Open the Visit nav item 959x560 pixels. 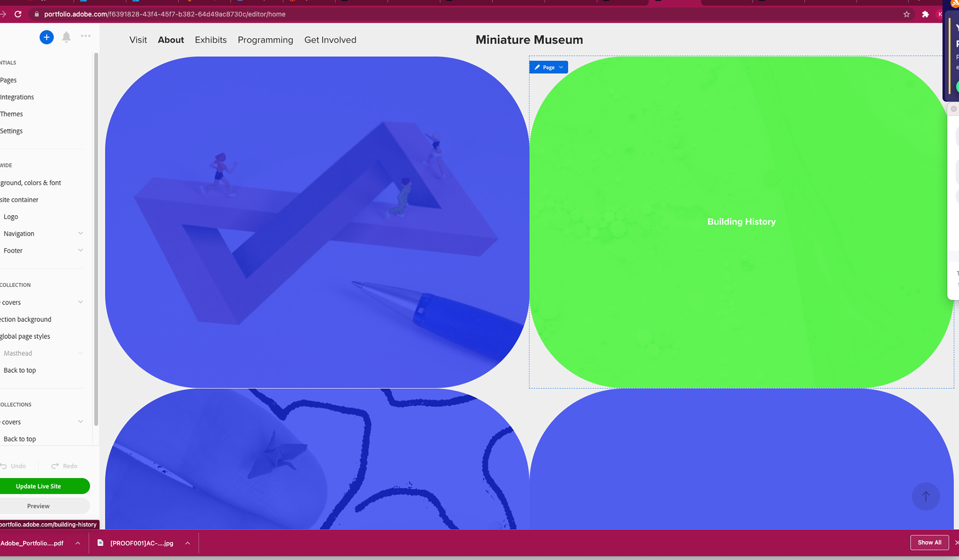pyautogui.click(x=138, y=40)
